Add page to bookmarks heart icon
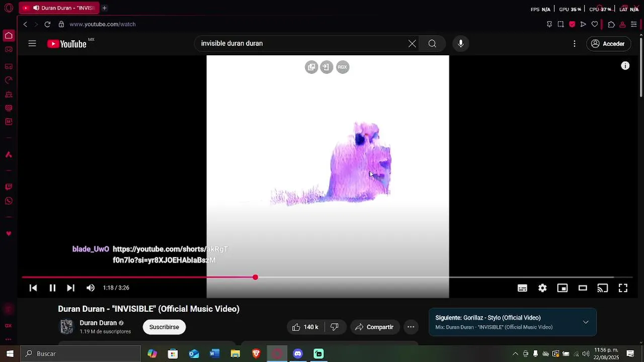 (x=595, y=24)
